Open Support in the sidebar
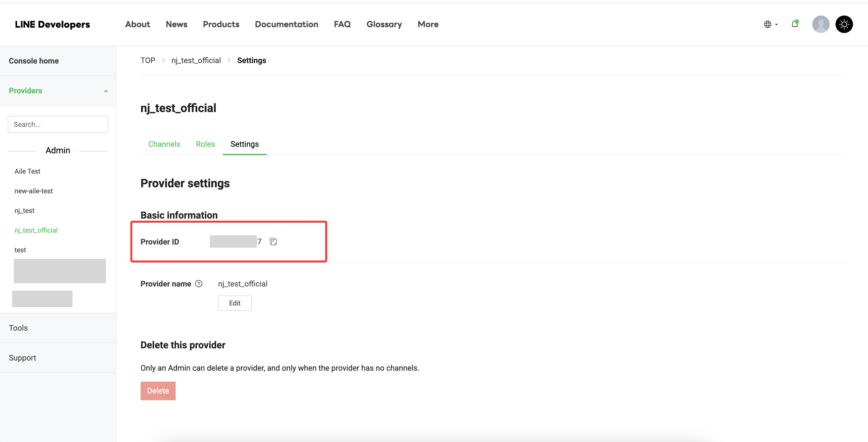Screen dimensions: 868x442 coord(58,358)
